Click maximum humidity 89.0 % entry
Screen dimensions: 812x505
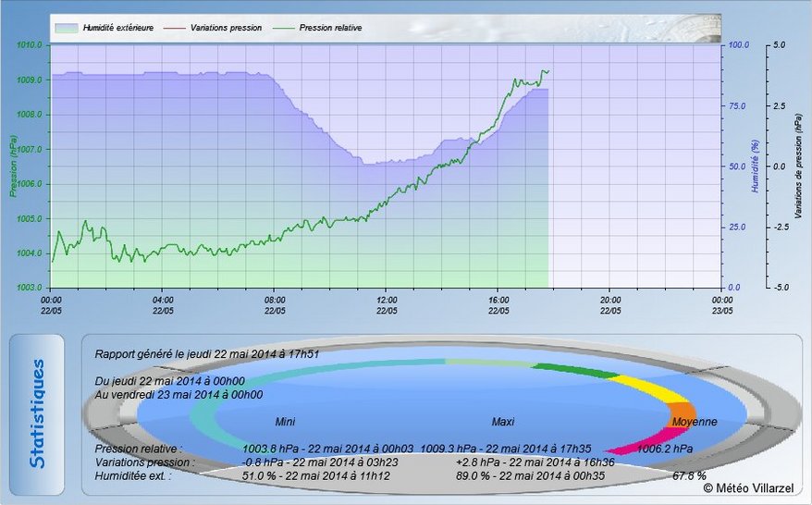coord(530,476)
